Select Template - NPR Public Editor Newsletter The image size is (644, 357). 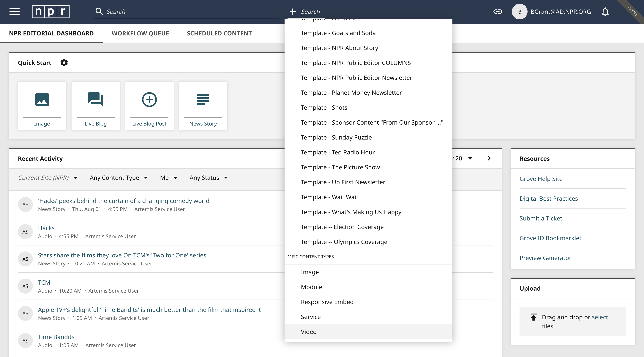[x=368, y=78]
